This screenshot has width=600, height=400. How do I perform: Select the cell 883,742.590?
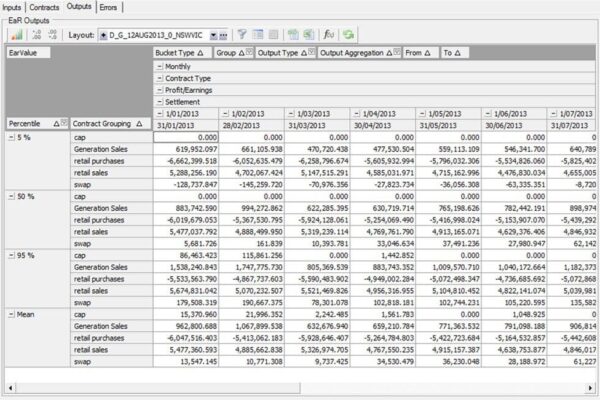[186, 208]
